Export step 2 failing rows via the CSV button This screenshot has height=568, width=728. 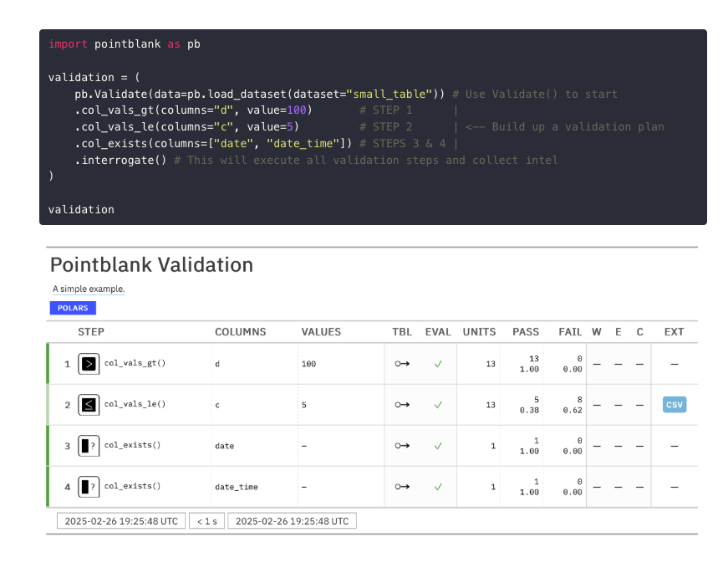point(674,404)
